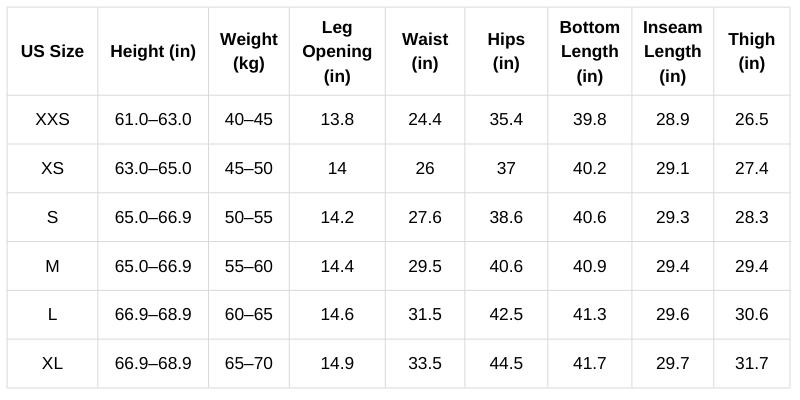Viewport: 800px width, 400px height.
Task: Click the 61.0–63.0 height cell
Action: pos(153,120)
